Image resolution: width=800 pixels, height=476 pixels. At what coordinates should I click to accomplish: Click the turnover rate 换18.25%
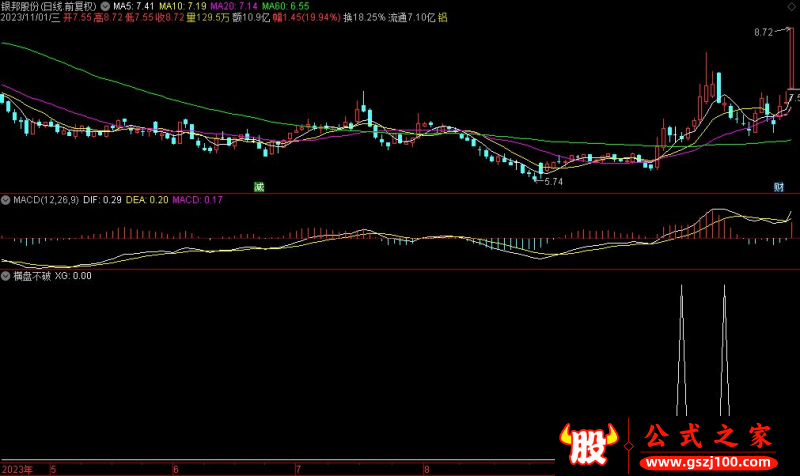[364, 17]
